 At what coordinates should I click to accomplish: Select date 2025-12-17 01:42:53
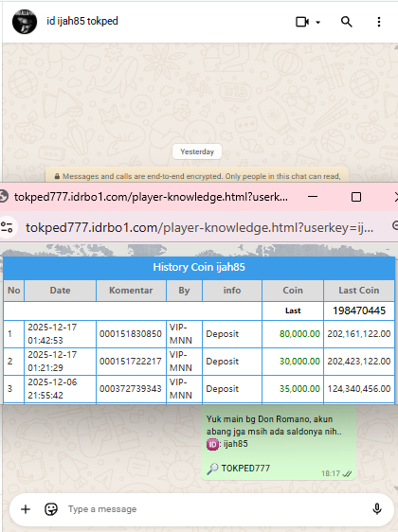(52, 334)
